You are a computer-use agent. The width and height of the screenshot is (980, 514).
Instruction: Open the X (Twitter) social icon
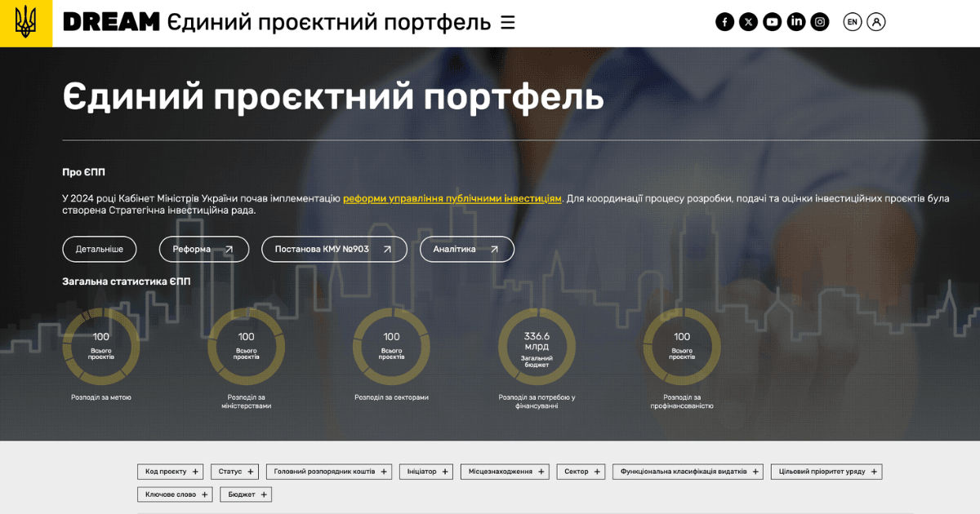point(749,22)
